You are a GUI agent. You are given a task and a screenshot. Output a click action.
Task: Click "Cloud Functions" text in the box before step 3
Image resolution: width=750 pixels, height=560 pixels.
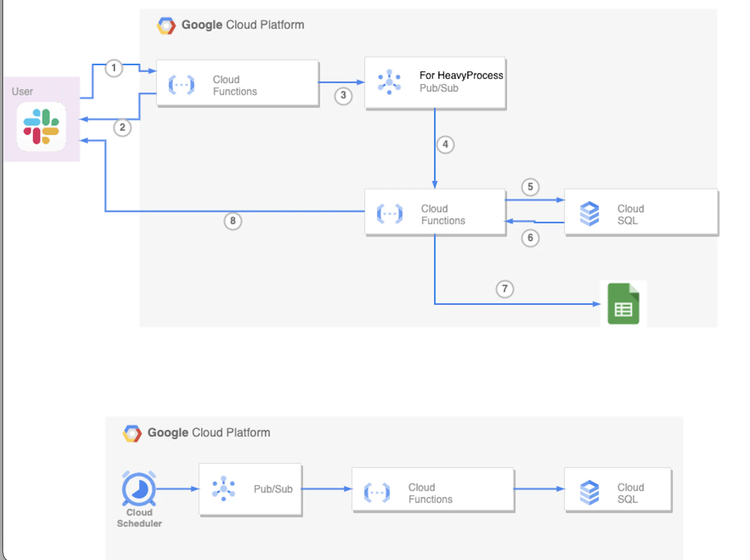235,85
